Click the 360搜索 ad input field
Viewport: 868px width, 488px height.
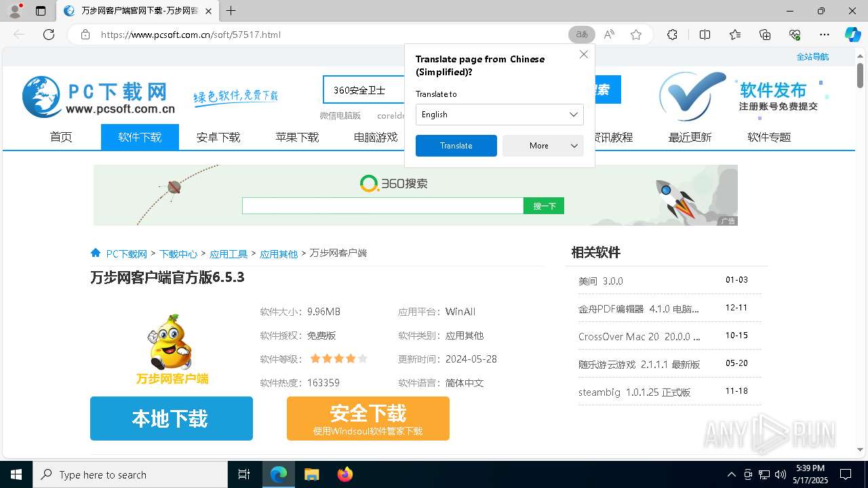pyautogui.click(x=383, y=206)
